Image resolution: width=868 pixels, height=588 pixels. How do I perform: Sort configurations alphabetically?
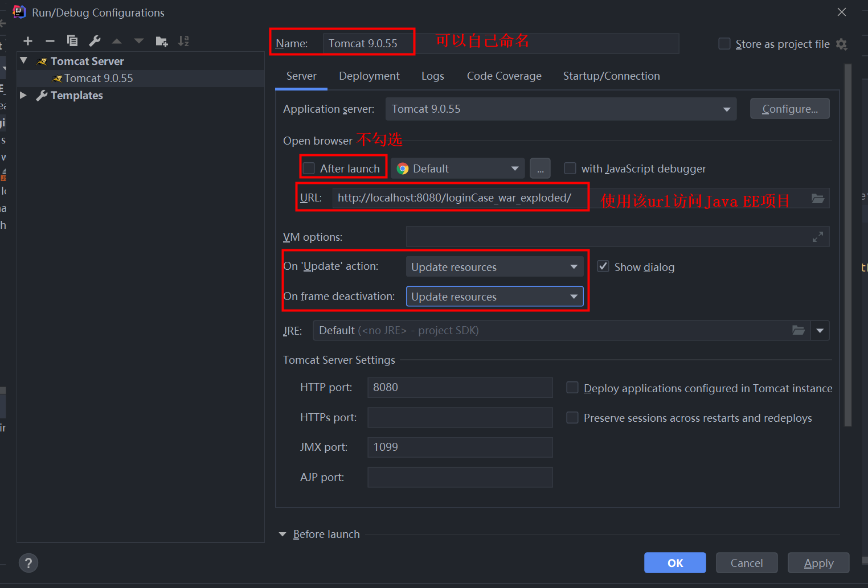click(x=183, y=41)
